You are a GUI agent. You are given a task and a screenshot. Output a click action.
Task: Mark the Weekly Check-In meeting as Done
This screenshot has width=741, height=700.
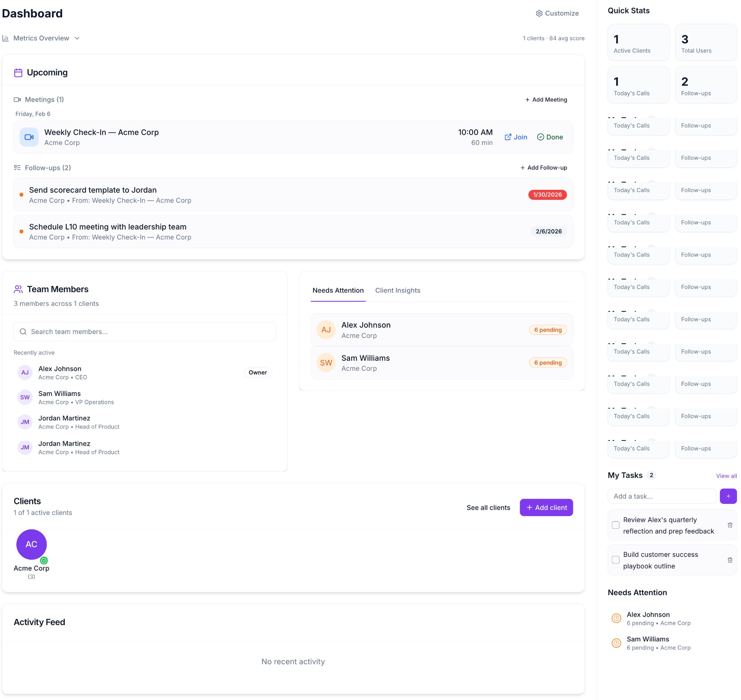[x=551, y=137]
